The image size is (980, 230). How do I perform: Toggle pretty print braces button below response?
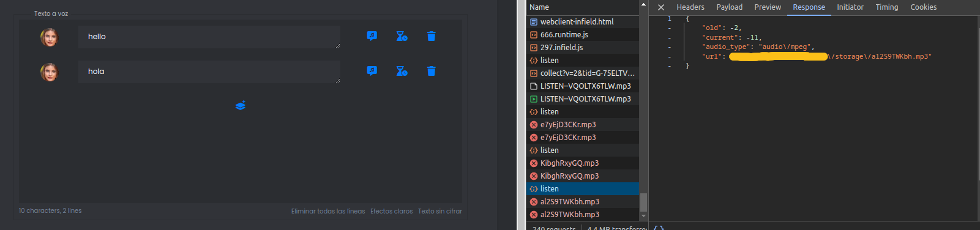click(x=658, y=228)
